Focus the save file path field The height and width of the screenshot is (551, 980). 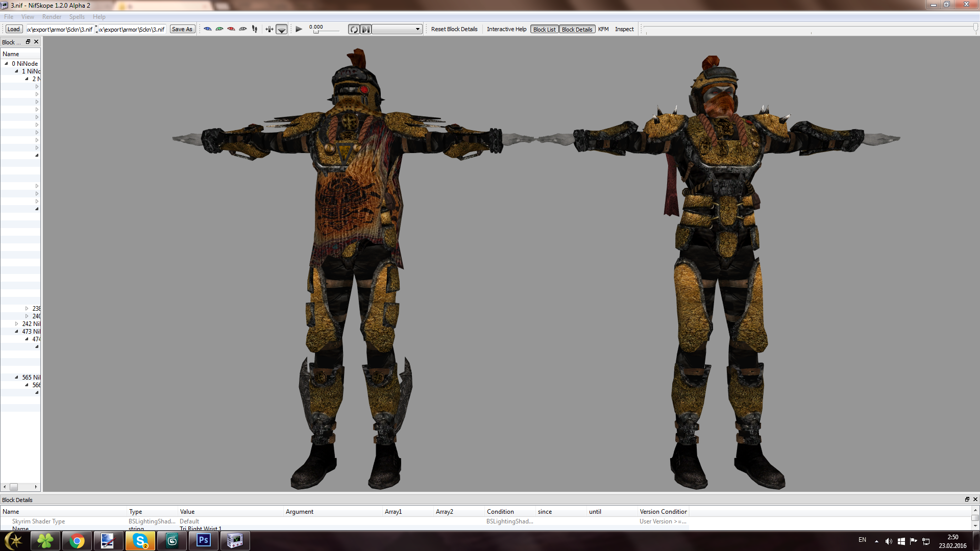(132, 29)
